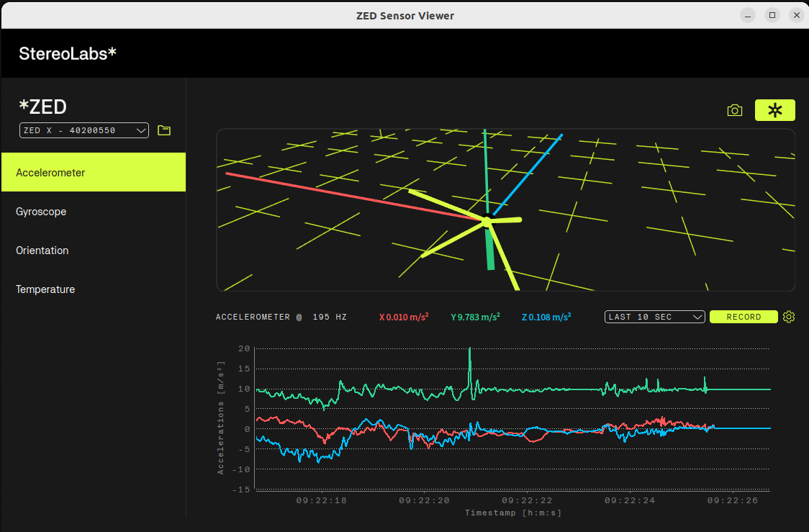Switch to the Gyroscope tab
This screenshot has height=532, width=809.
coord(94,212)
